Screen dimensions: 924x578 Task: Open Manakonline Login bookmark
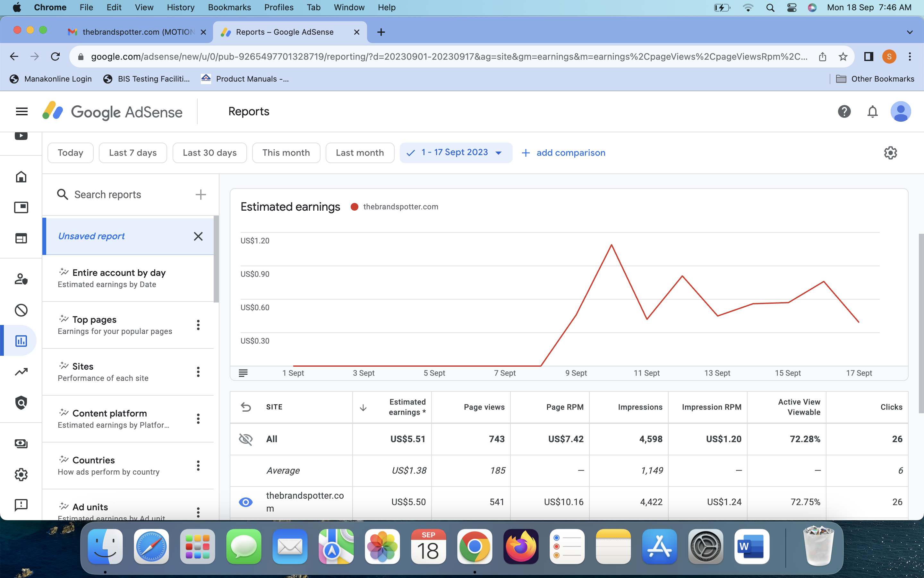point(51,79)
